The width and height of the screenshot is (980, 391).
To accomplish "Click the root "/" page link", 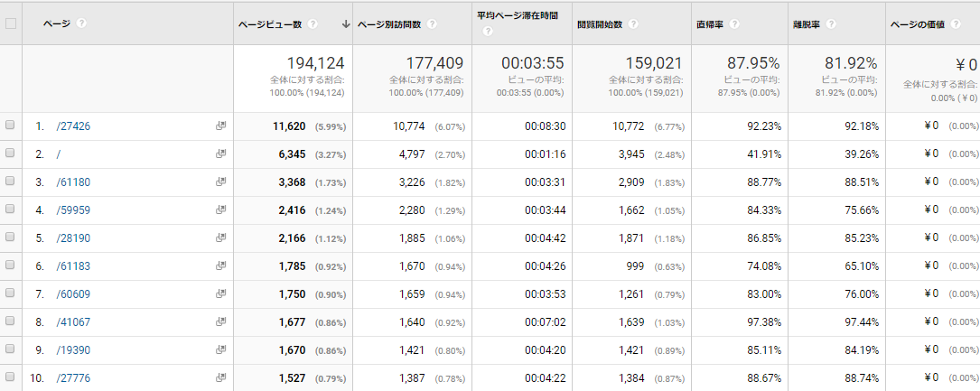I will [x=59, y=154].
